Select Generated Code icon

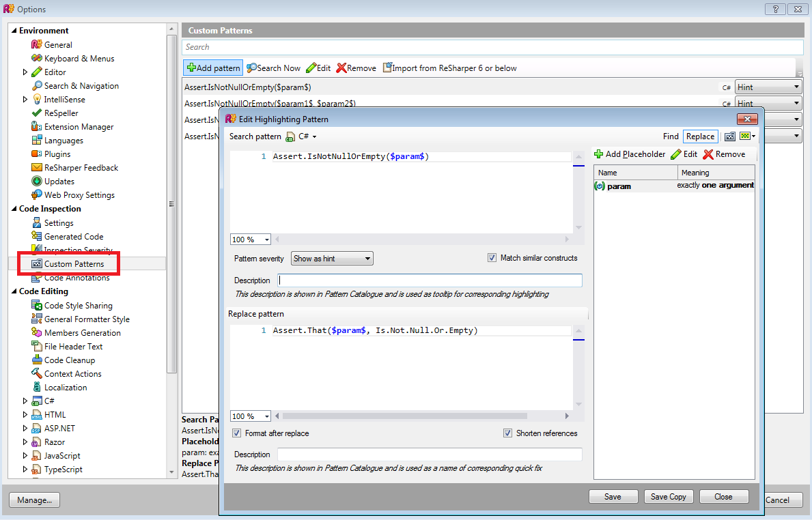(36, 236)
